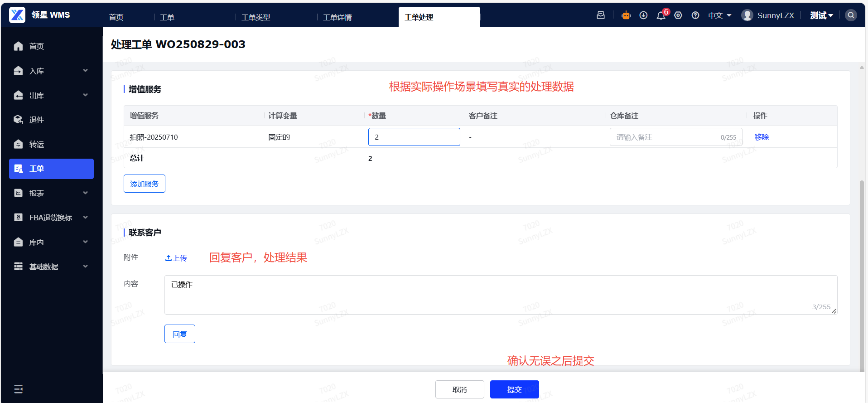This screenshot has width=868, height=403.
Task: Open the notification bell with badge 6
Action: tap(661, 15)
